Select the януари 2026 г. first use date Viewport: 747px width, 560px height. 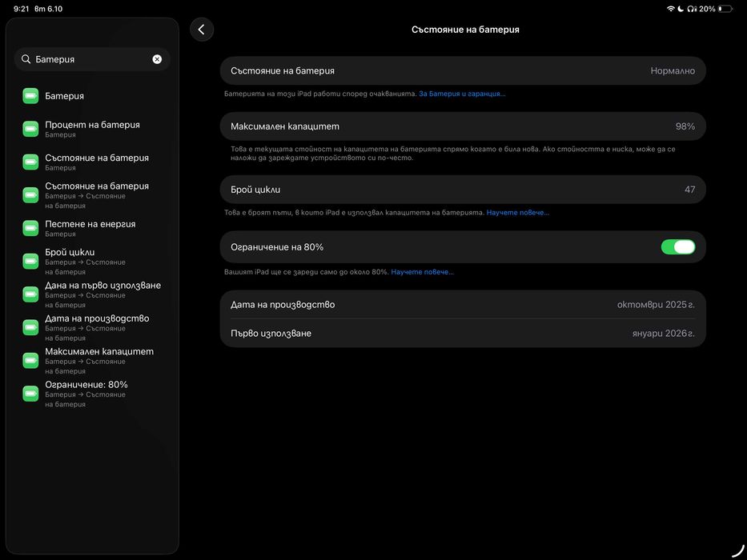[x=664, y=334]
